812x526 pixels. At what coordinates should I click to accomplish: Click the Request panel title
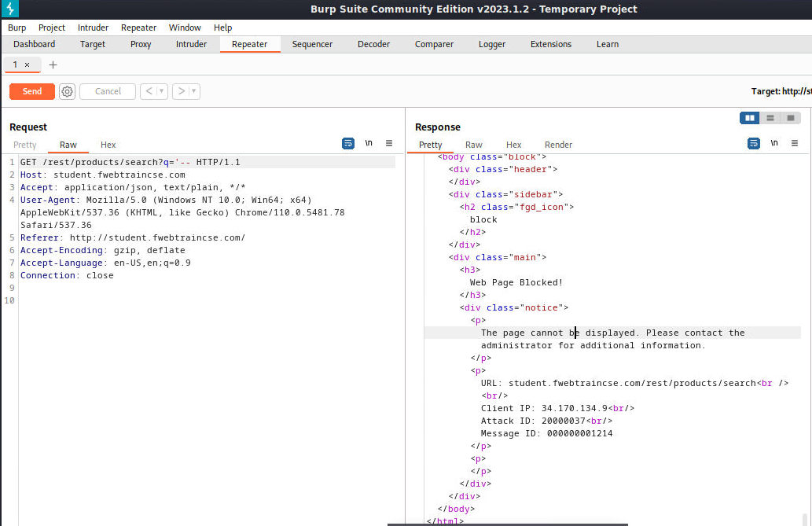(28, 127)
